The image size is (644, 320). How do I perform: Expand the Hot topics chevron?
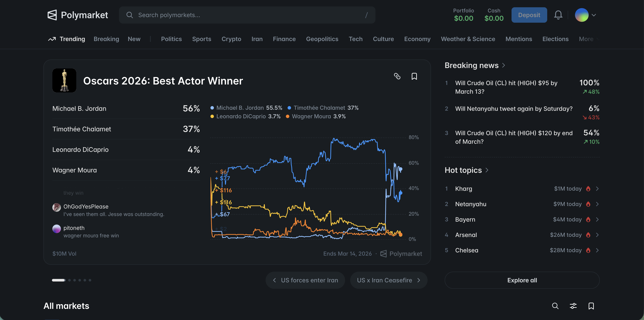point(487,170)
